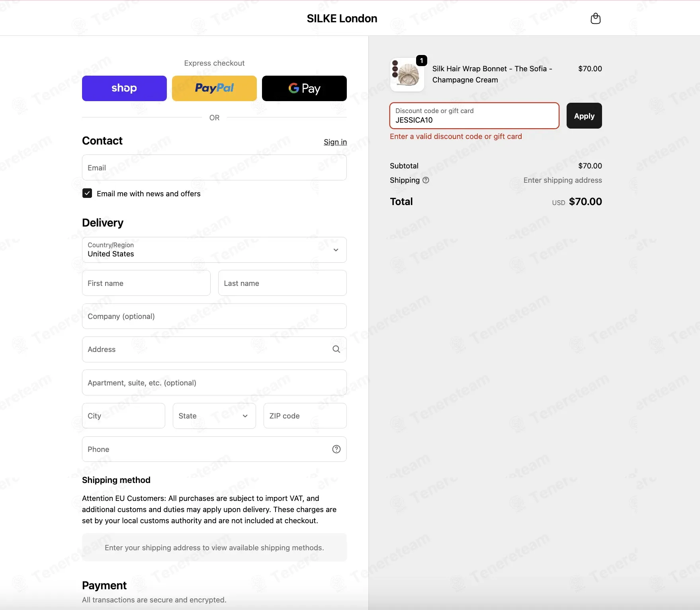This screenshot has width=700, height=610.
Task: Click the $70.00 total amount
Action: tap(585, 201)
